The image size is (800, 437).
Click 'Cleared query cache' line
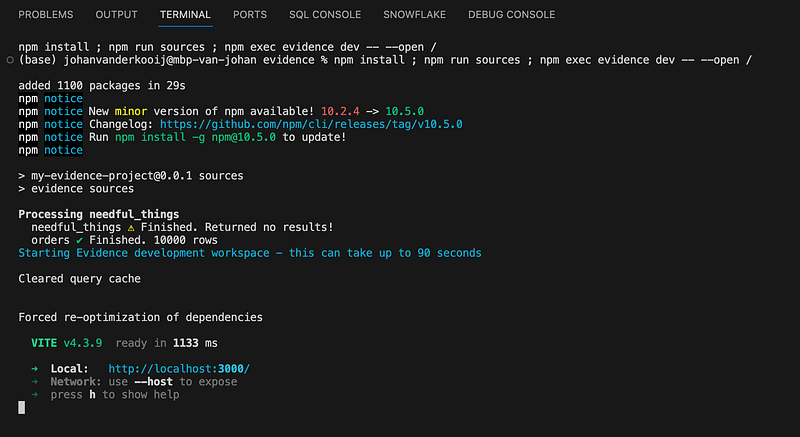(x=80, y=279)
